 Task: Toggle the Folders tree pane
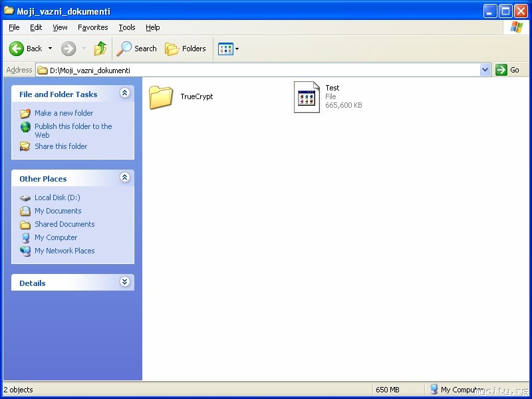pyautogui.click(x=186, y=49)
